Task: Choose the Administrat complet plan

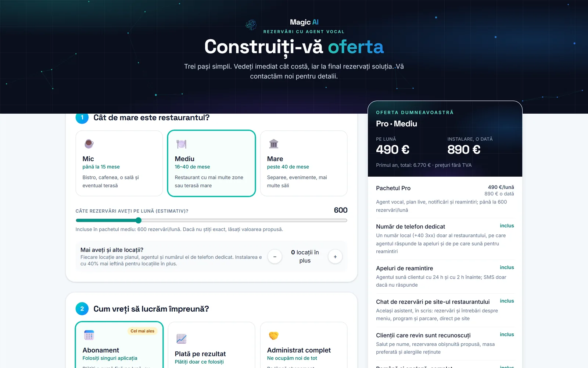Action: click(x=304, y=345)
